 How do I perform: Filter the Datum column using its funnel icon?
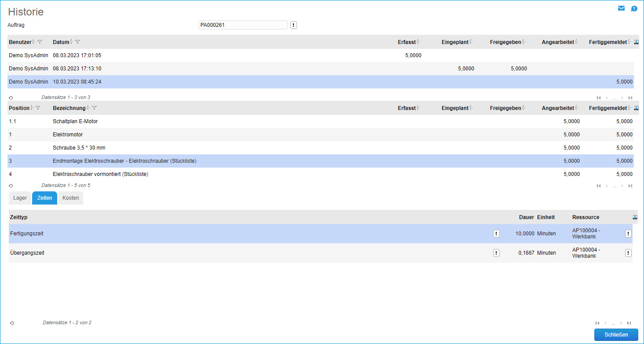click(78, 42)
